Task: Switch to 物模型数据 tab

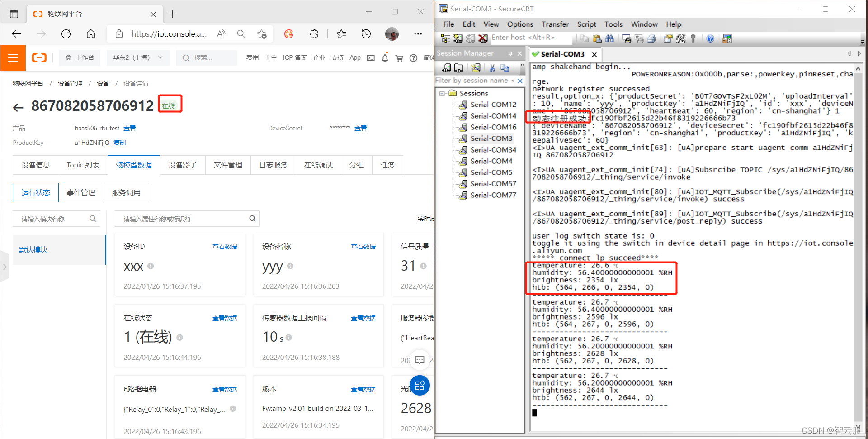Action: coord(134,165)
